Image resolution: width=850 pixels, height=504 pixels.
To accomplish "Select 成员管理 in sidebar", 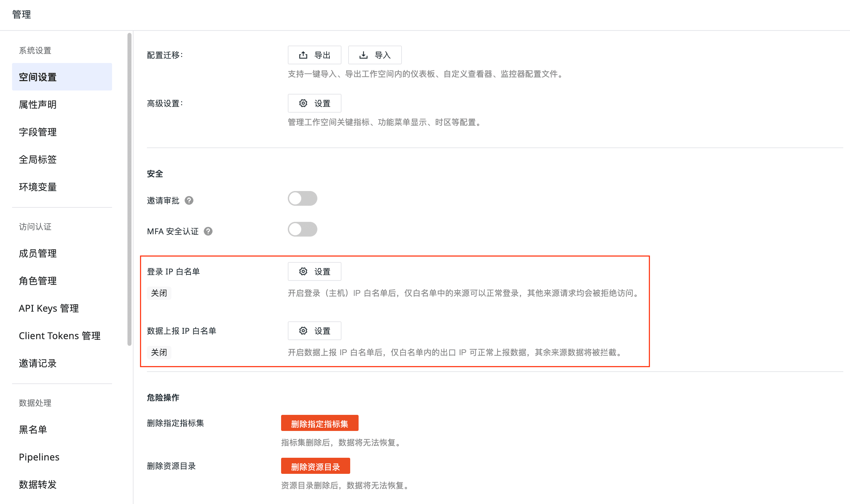I will pyautogui.click(x=38, y=253).
